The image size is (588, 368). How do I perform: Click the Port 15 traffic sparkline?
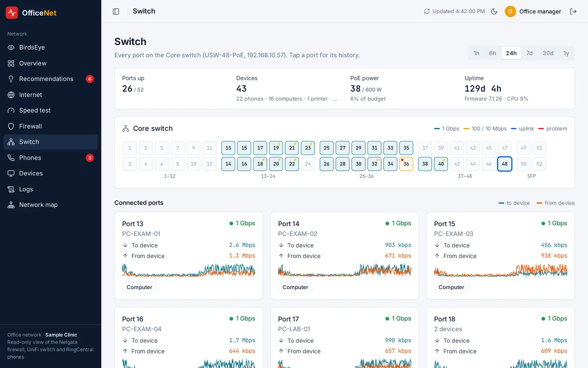click(501, 270)
